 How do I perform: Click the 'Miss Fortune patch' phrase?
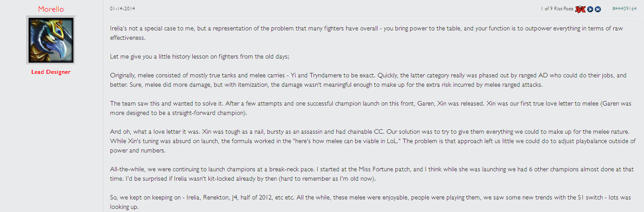pos(371,170)
